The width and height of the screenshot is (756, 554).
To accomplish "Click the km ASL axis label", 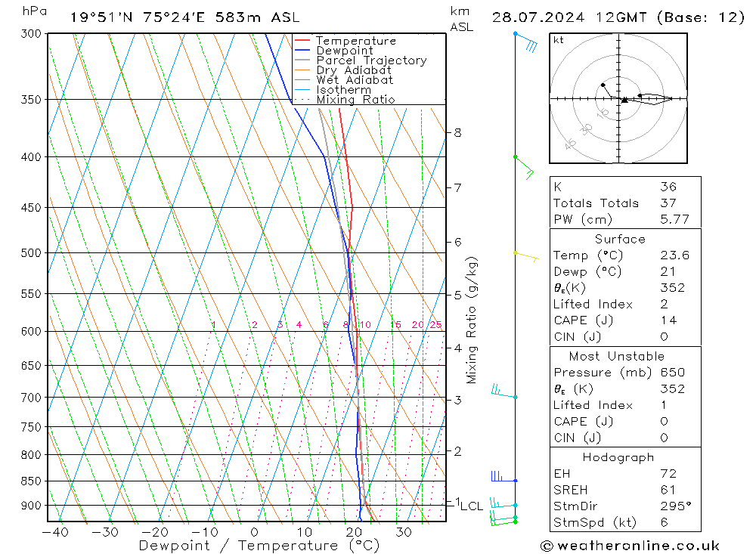I will (461, 19).
